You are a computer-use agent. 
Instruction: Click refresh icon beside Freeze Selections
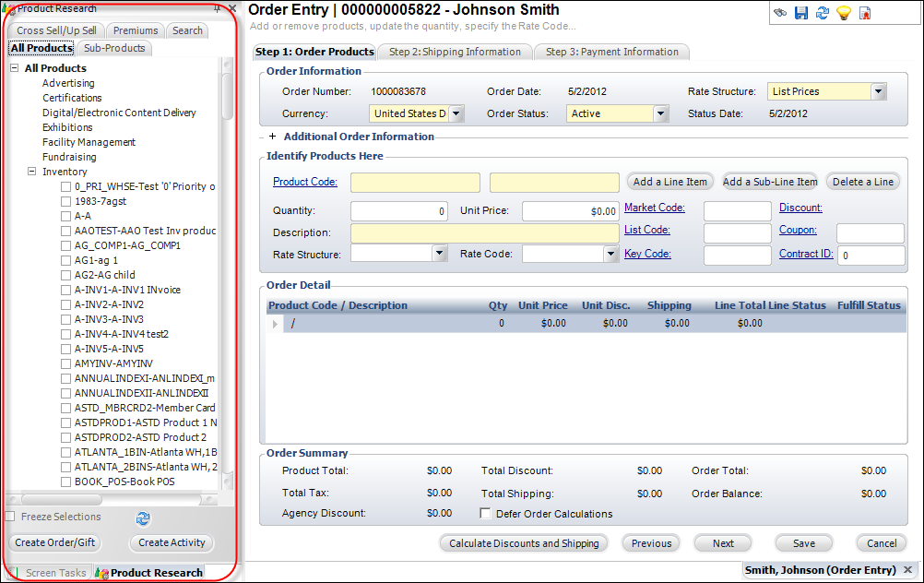[143, 518]
